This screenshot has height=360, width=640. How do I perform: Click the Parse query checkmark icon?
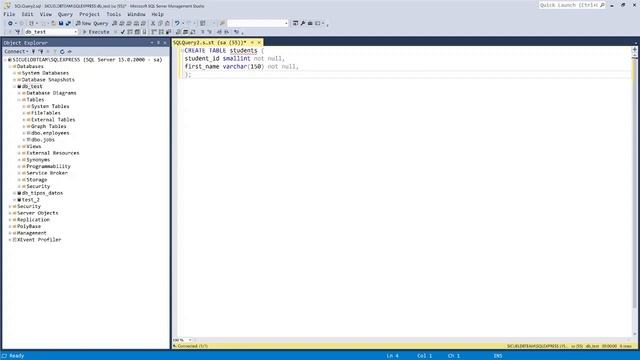tap(122, 32)
